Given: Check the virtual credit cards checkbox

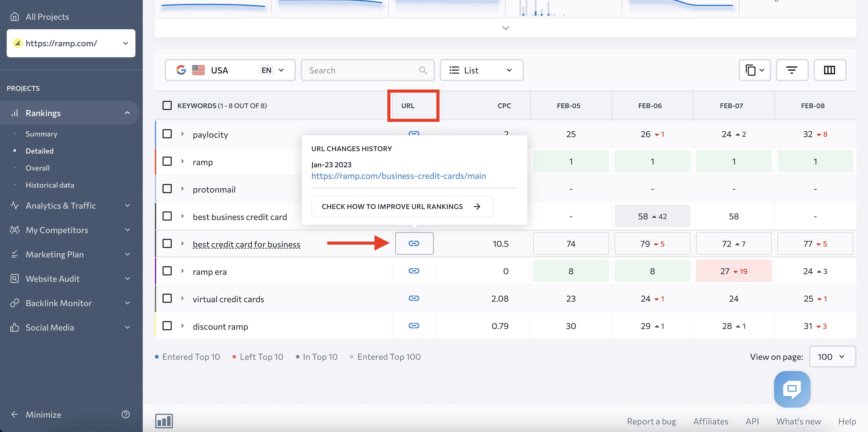Looking at the screenshot, I should (167, 298).
